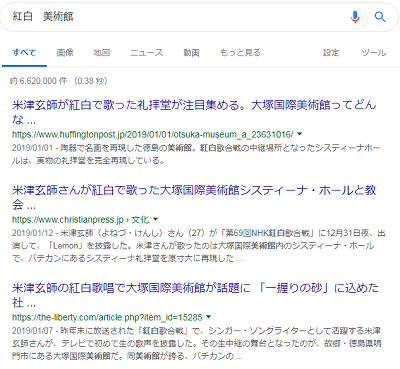Click the snippet date 2019/01/12
The height and width of the screenshot is (369, 400).
[x=33, y=233]
